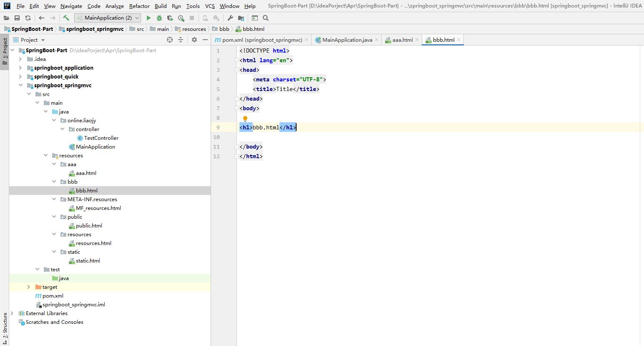Image resolution: width=644 pixels, height=346 pixels.
Task: Select static.html file in tree
Action: click(88, 260)
